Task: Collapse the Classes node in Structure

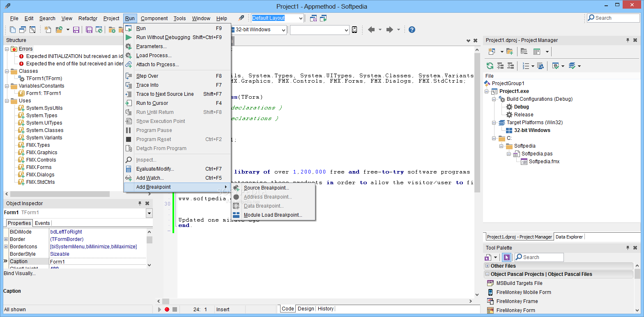Action: [7, 71]
